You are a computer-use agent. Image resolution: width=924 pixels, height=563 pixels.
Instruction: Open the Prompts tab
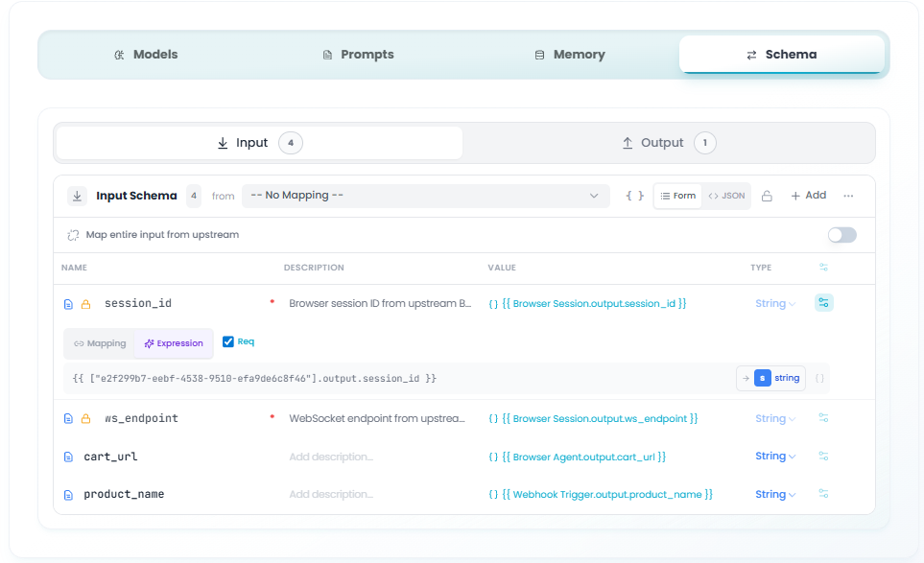coord(358,54)
